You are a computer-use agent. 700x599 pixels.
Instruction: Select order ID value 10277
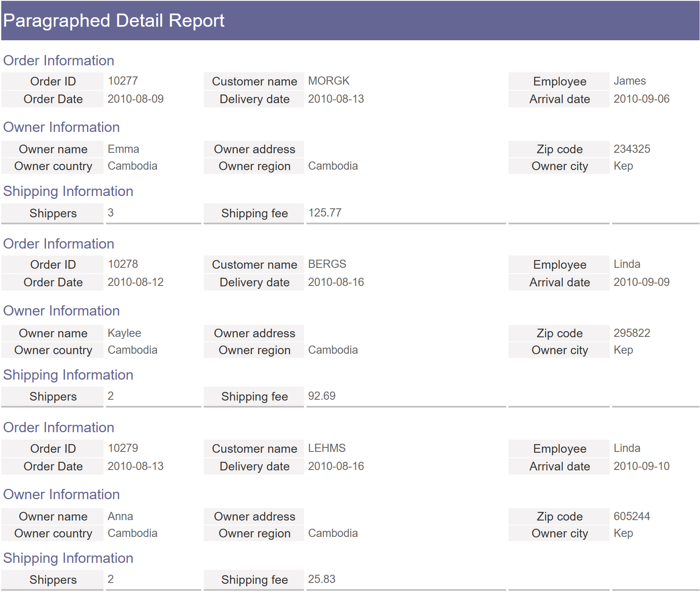point(123,81)
